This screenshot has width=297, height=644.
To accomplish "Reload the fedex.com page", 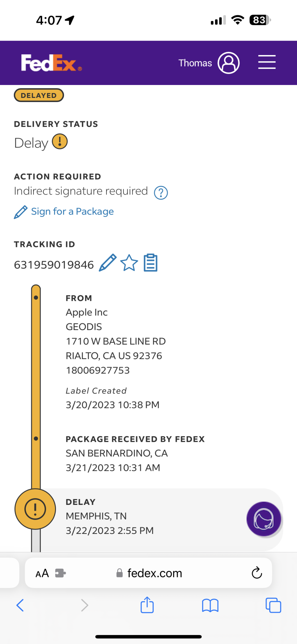I will point(257,573).
